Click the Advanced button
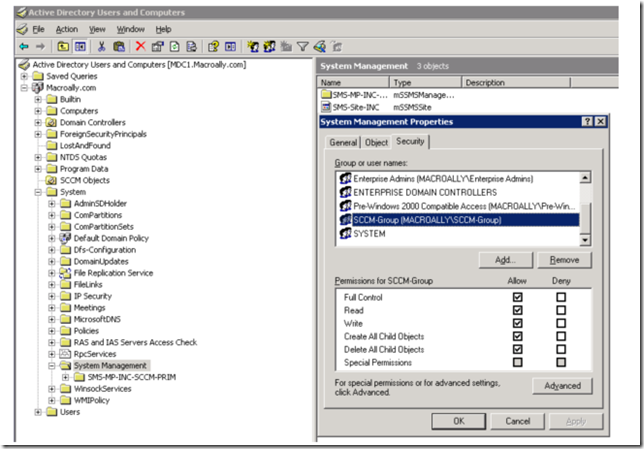 (x=562, y=386)
